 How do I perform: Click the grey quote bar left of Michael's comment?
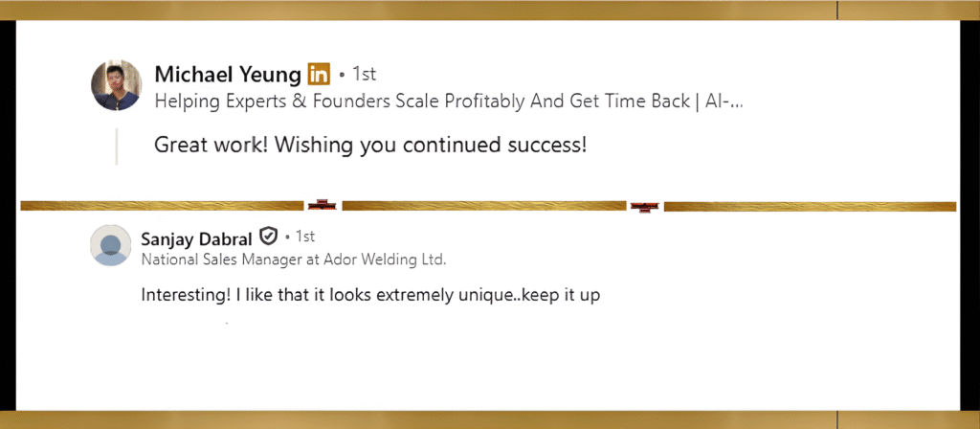tap(117, 146)
